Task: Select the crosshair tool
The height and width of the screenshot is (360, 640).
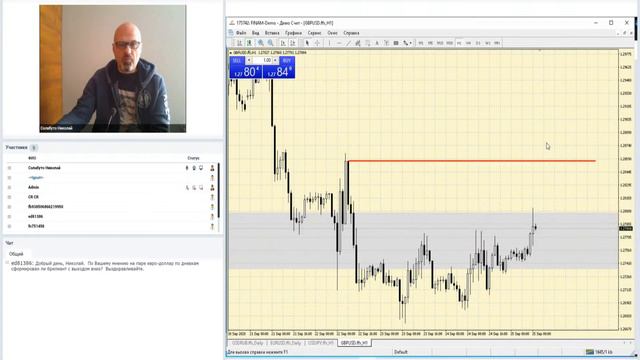Action: pyautogui.click(x=318, y=43)
